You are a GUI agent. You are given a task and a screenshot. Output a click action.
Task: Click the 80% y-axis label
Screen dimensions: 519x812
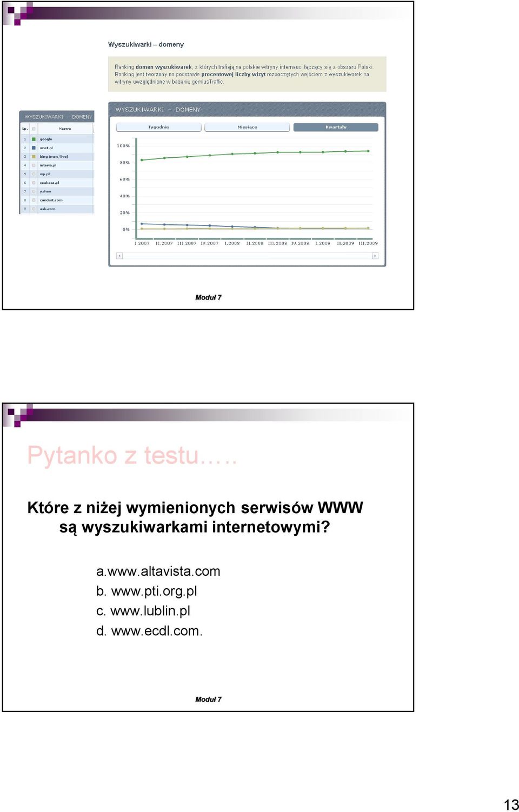(x=124, y=163)
